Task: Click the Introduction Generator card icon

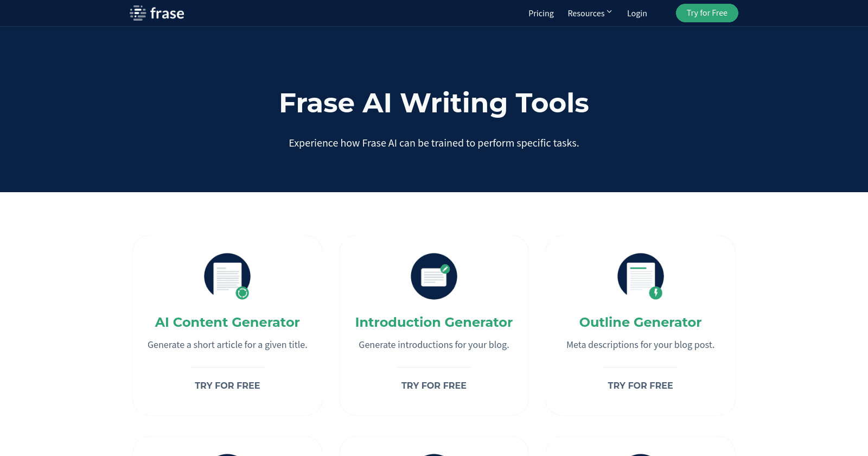Action: click(x=434, y=276)
